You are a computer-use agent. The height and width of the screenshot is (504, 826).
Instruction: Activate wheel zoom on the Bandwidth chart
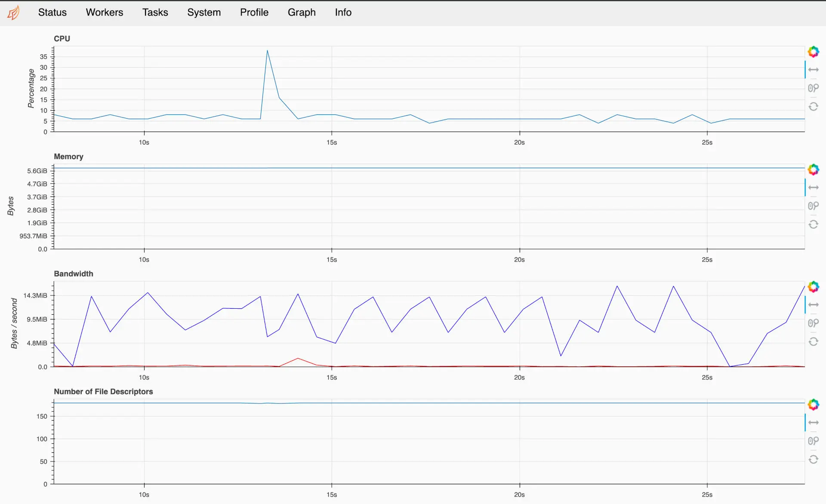tap(814, 323)
